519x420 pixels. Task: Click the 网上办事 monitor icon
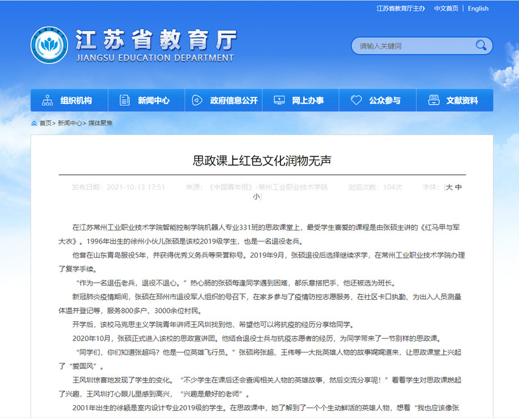(279, 101)
